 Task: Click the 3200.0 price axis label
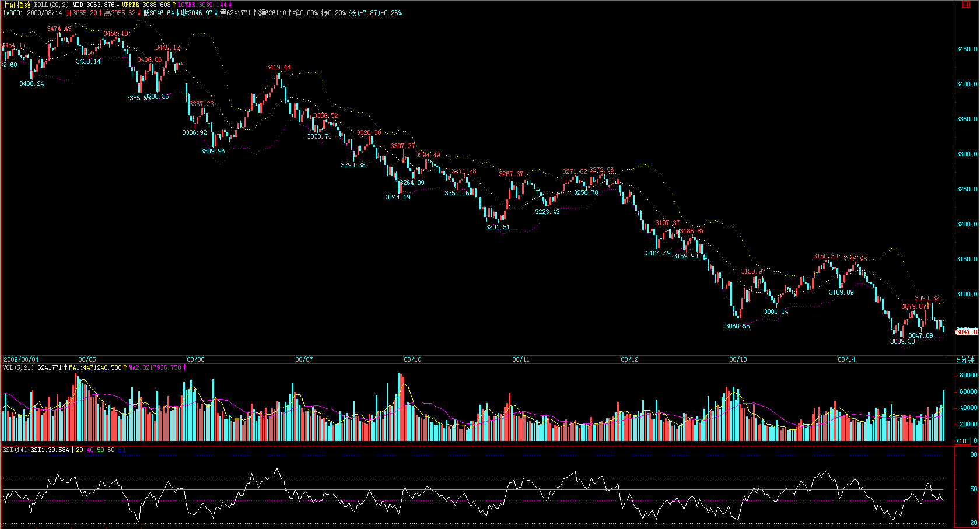point(967,224)
